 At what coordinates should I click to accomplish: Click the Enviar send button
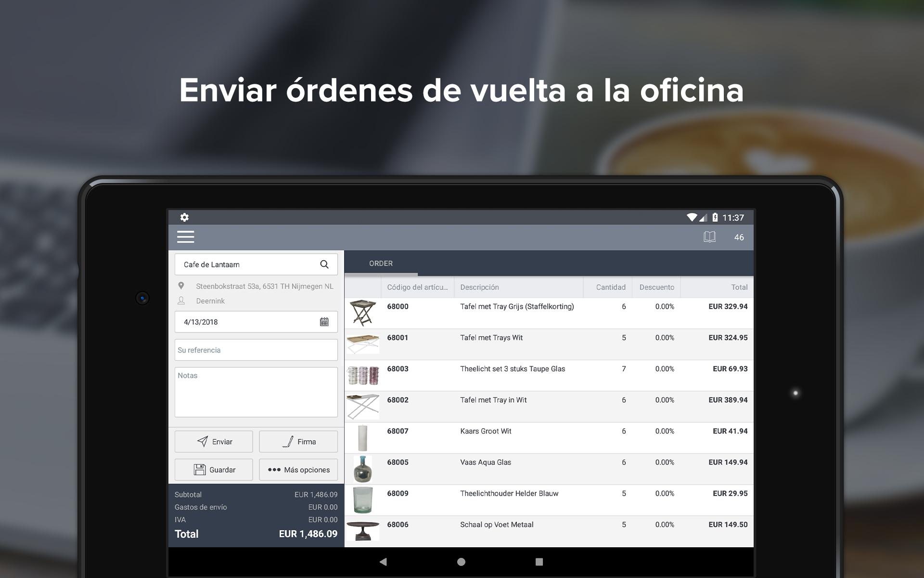click(x=214, y=442)
